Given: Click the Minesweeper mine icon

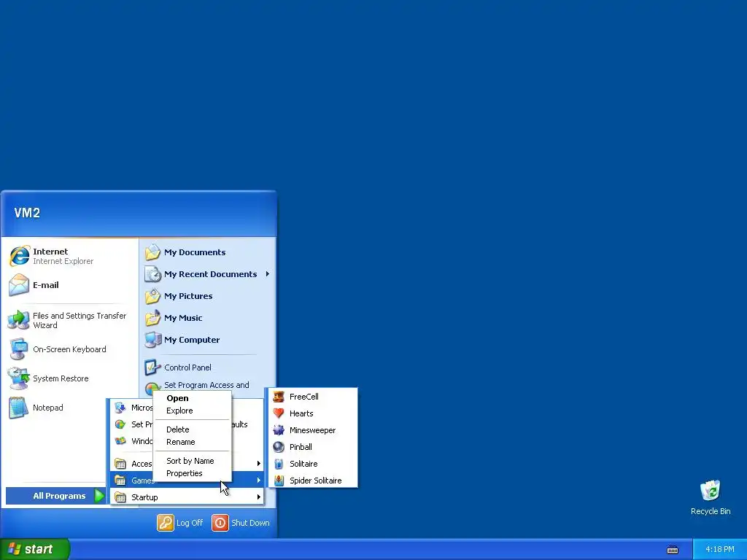Looking at the screenshot, I should click(279, 430).
